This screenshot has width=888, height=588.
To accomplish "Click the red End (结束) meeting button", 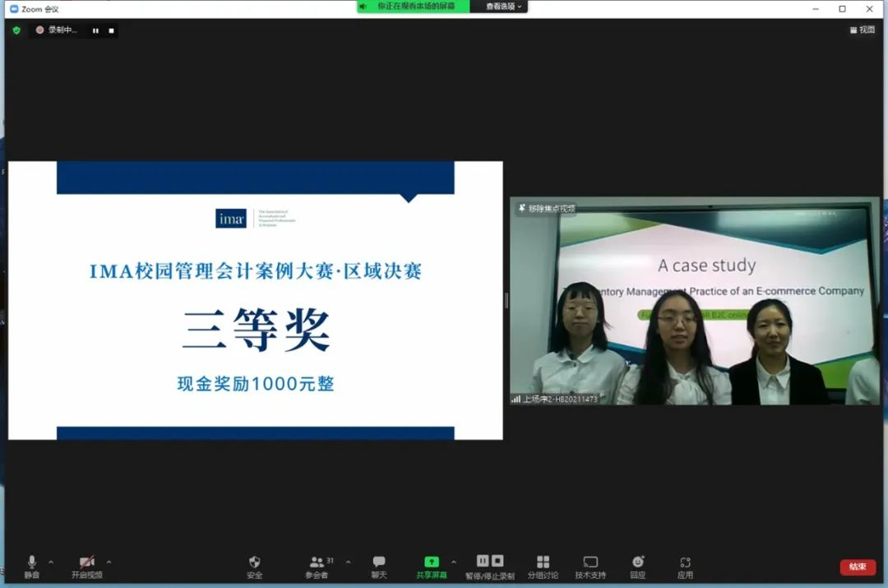I will (x=858, y=567).
